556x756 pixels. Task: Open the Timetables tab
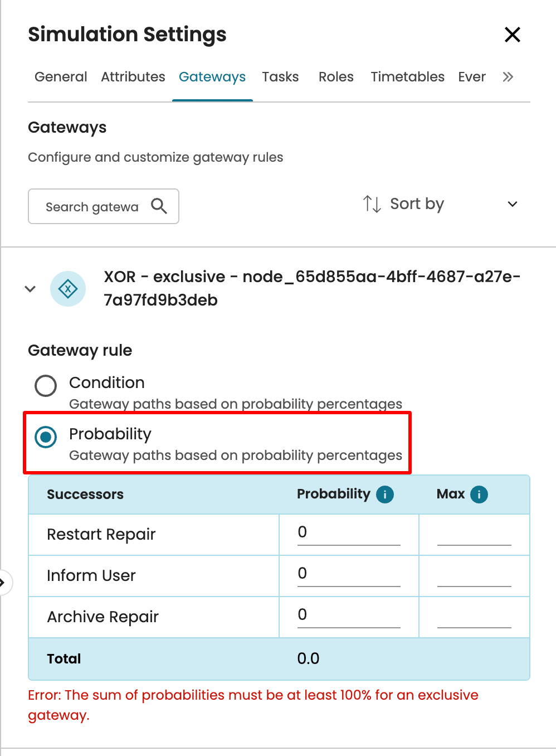click(407, 77)
